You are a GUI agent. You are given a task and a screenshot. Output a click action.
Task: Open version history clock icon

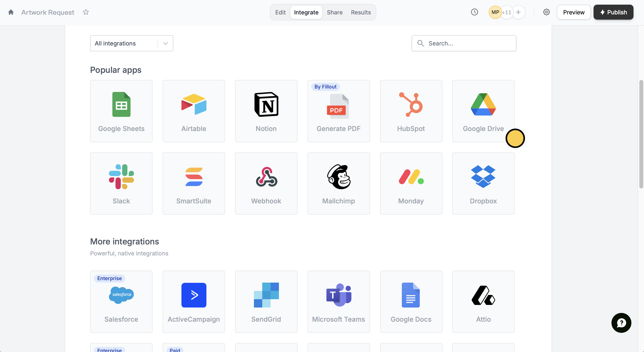pos(474,12)
